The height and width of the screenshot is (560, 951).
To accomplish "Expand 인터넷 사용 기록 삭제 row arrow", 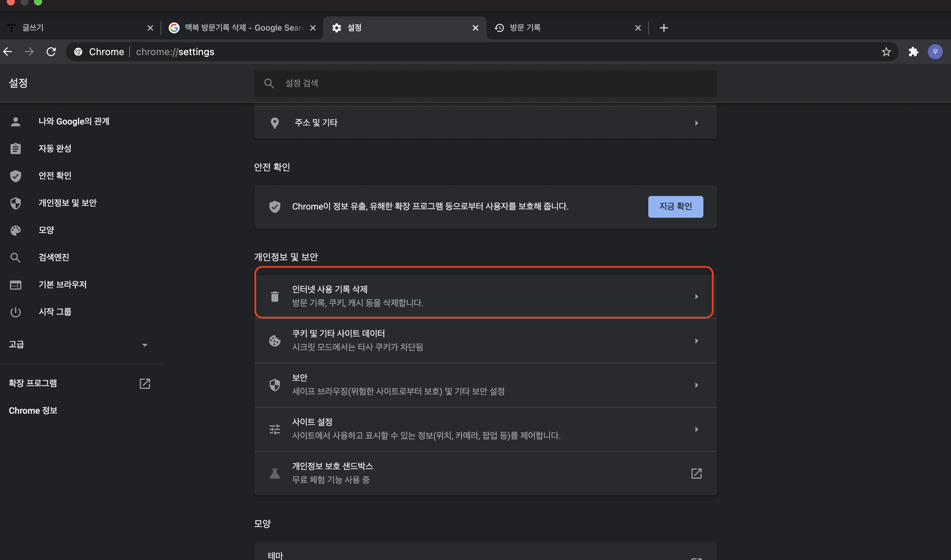I will pos(696,297).
